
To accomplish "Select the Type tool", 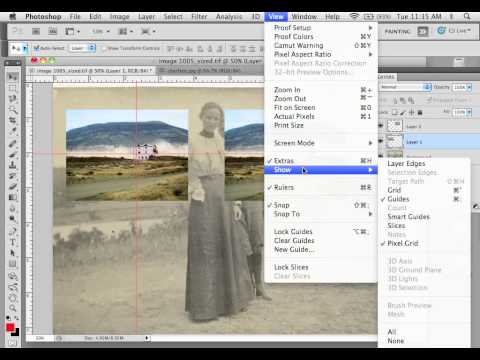I will (x=13, y=242).
